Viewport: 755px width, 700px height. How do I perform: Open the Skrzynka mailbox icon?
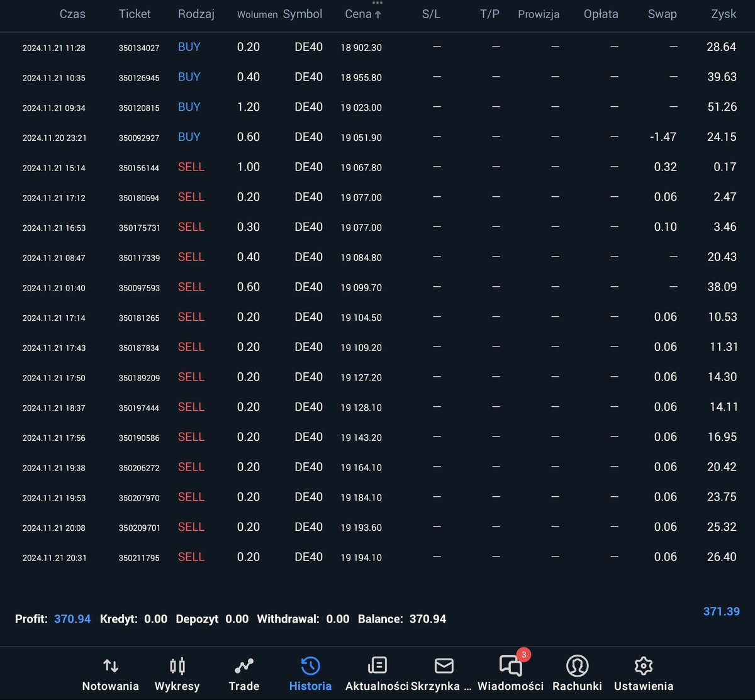pyautogui.click(x=444, y=665)
